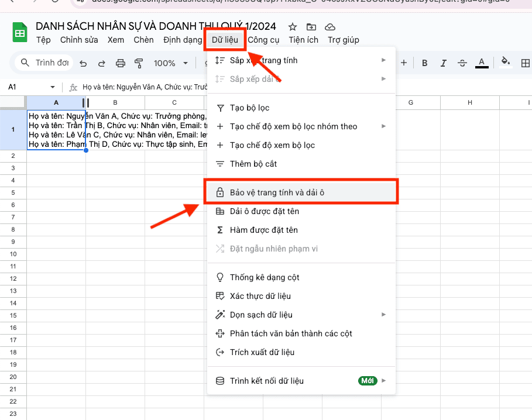Open the 'Định dạng' menu
The width and height of the screenshot is (532, 420).
pyautogui.click(x=182, y=40)
